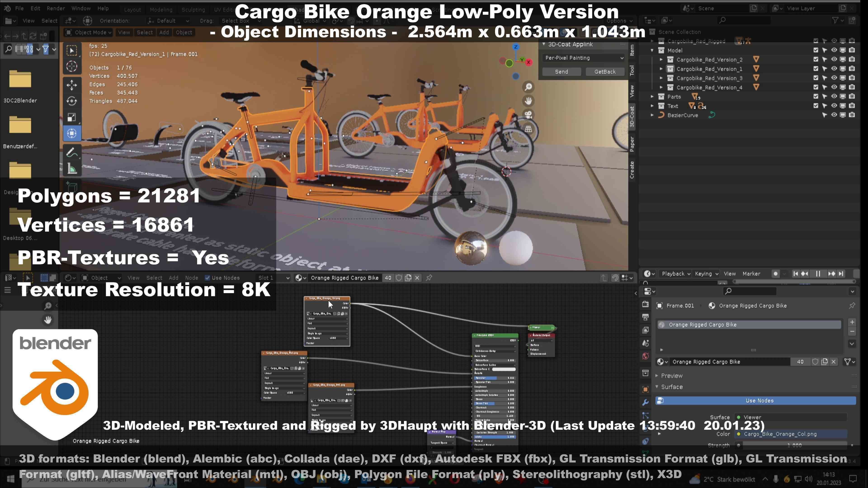Select the Select Box tool icon
Image resolution: width=868 pixels, height=488 pixels.
coord(71,50)
